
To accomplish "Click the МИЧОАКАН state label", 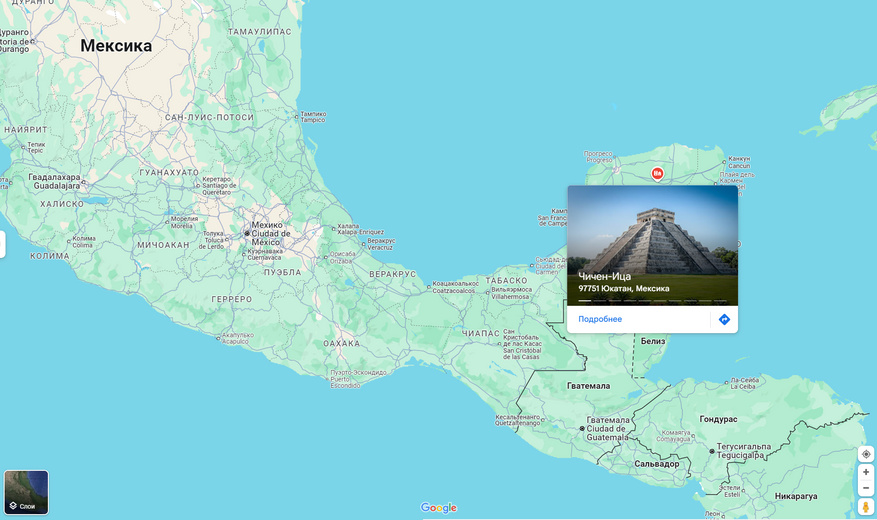I will coord(163,245).
